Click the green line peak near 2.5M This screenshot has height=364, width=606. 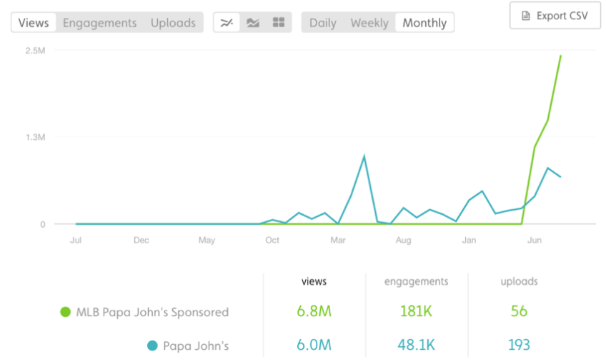[561, 56]
